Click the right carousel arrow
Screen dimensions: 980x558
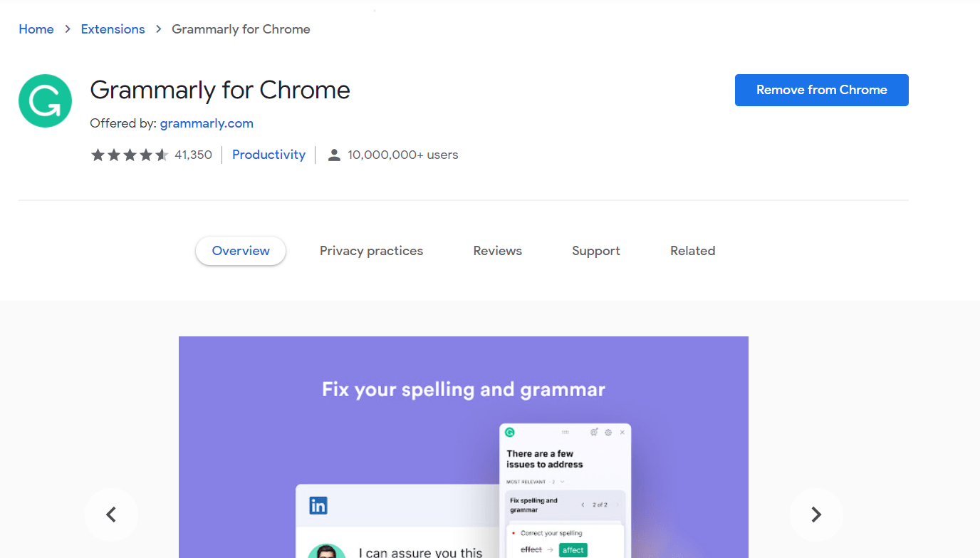tap(816, 514)
